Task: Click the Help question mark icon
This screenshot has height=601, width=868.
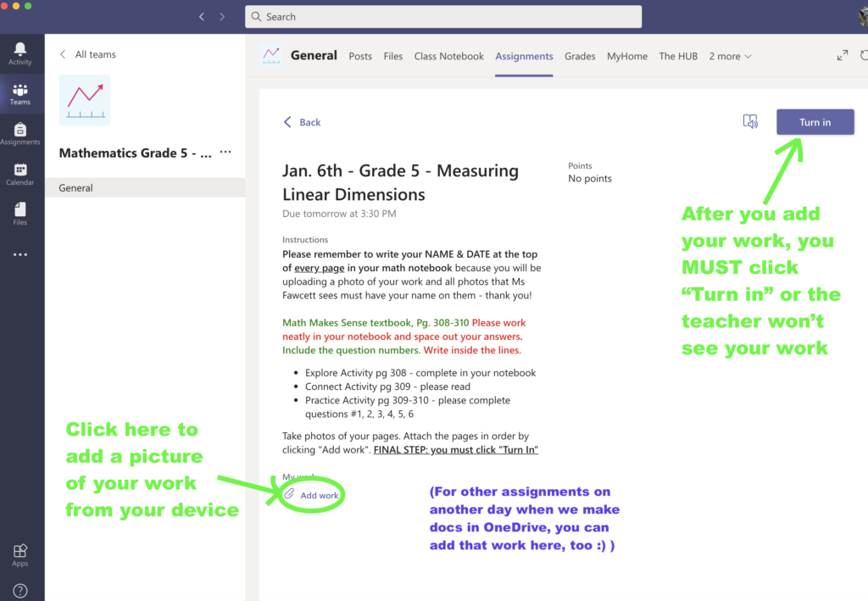Action: [20, 590]
